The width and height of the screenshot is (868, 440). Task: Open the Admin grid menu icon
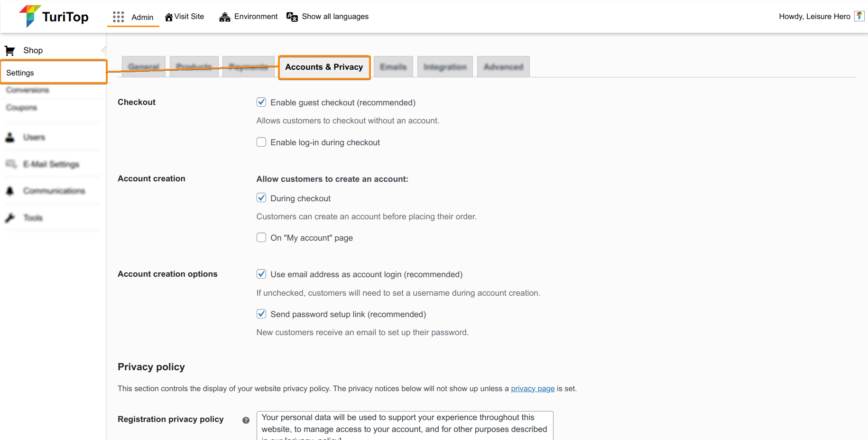click(118, 17)
